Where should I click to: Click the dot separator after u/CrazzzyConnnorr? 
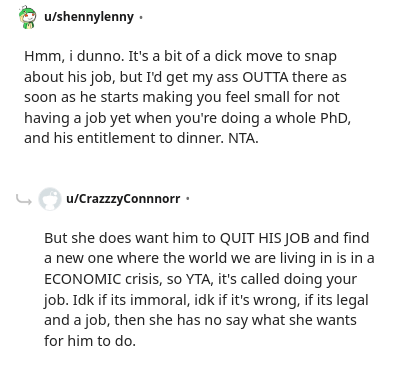(x=188, y=199)
